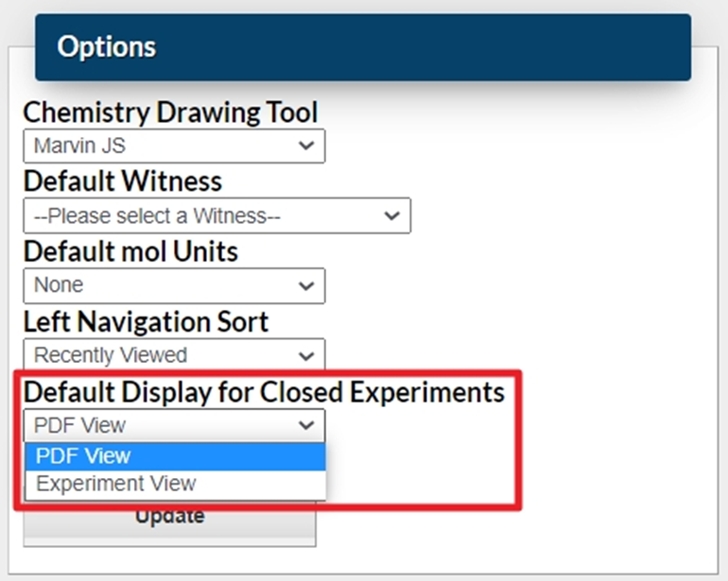Click the Left Navigation Sort chevron arrow
The height and width of the screenshot is (581, 728).
(x=305, y=356)
